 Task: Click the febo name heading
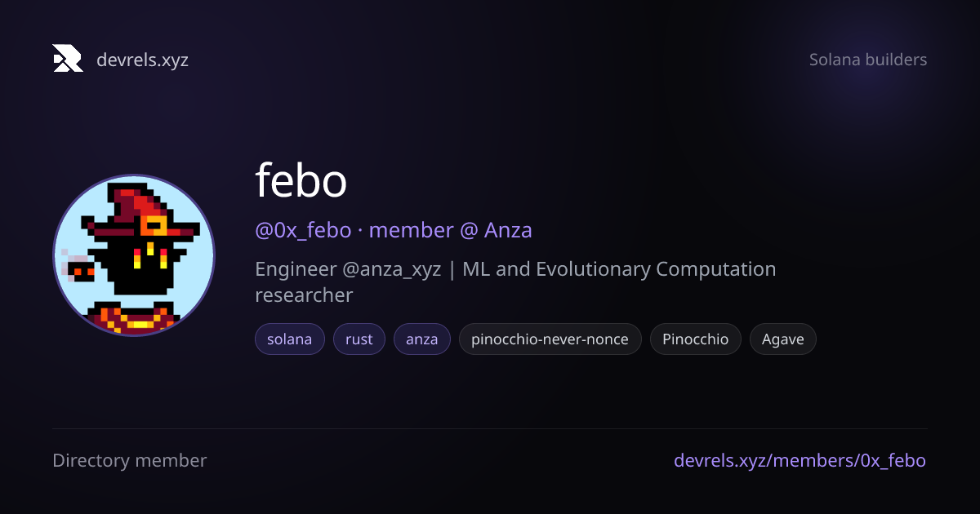301,181
